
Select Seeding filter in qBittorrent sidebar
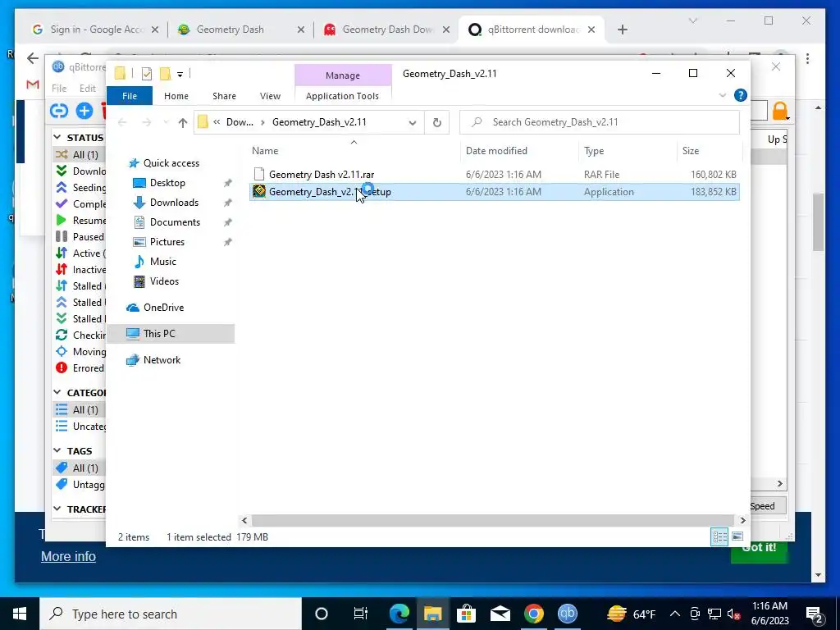pos(80,188)
